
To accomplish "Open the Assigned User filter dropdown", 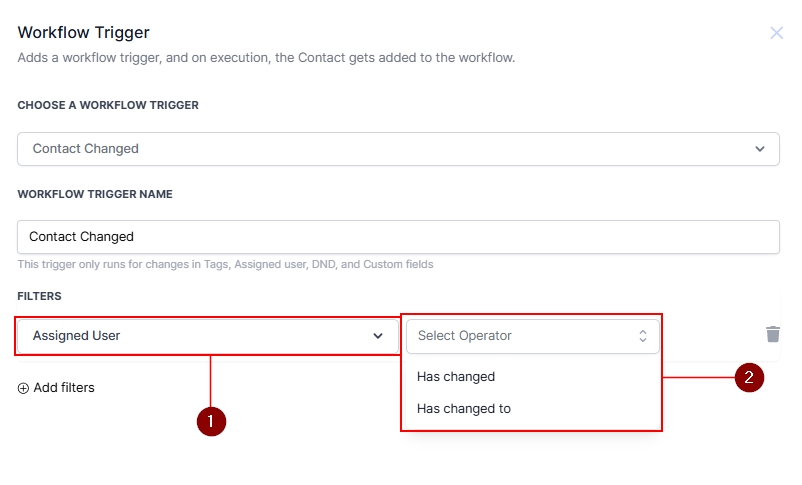I will click(x=200, y=336).
